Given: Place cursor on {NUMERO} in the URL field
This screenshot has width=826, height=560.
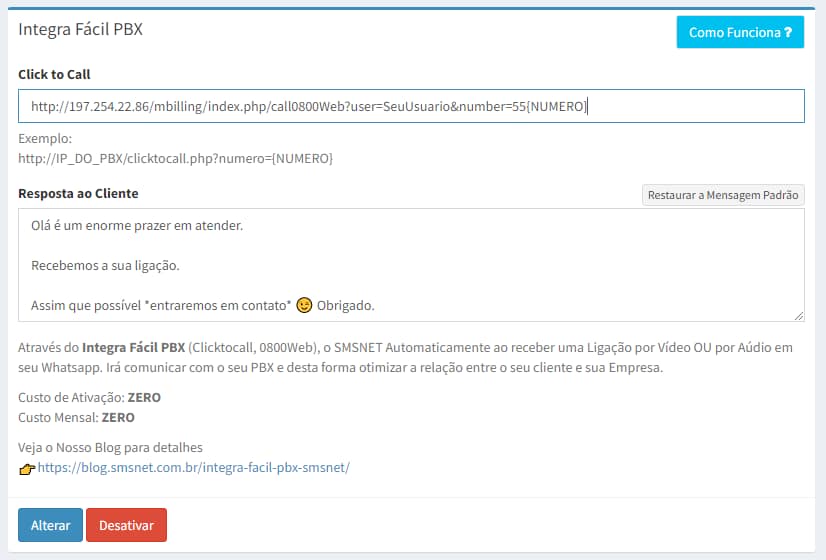Looking at the screenshot, I should point(557,106).
